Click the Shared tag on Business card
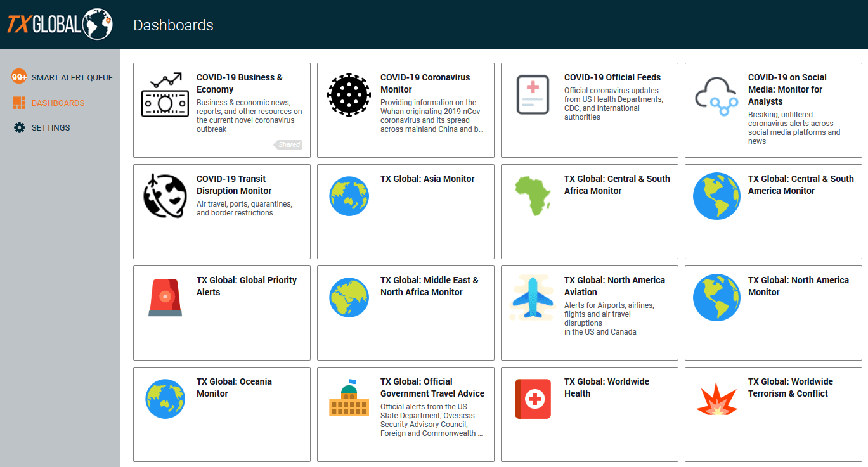The height and width of the screenshot is (467, 868). pyautogui.click(x=288, y=144)
